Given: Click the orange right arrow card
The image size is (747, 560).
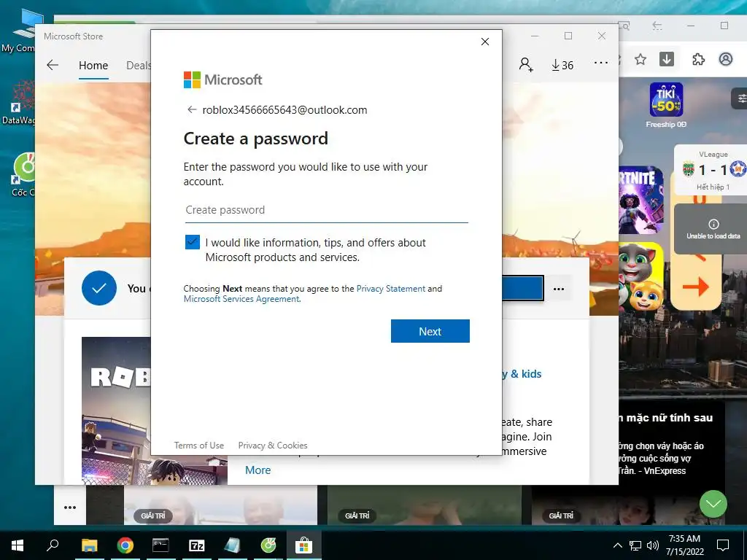Looking at the screenshot, I should [x=696, y=287].
